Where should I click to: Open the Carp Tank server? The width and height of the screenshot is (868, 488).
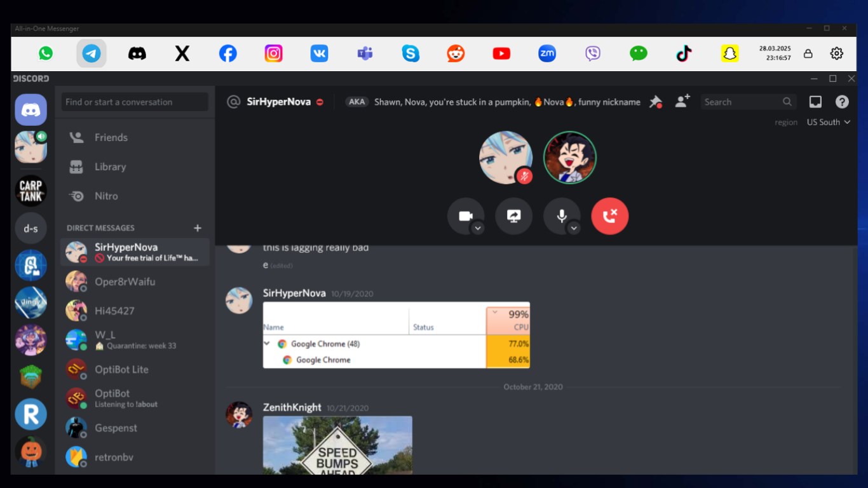point(31,191)
